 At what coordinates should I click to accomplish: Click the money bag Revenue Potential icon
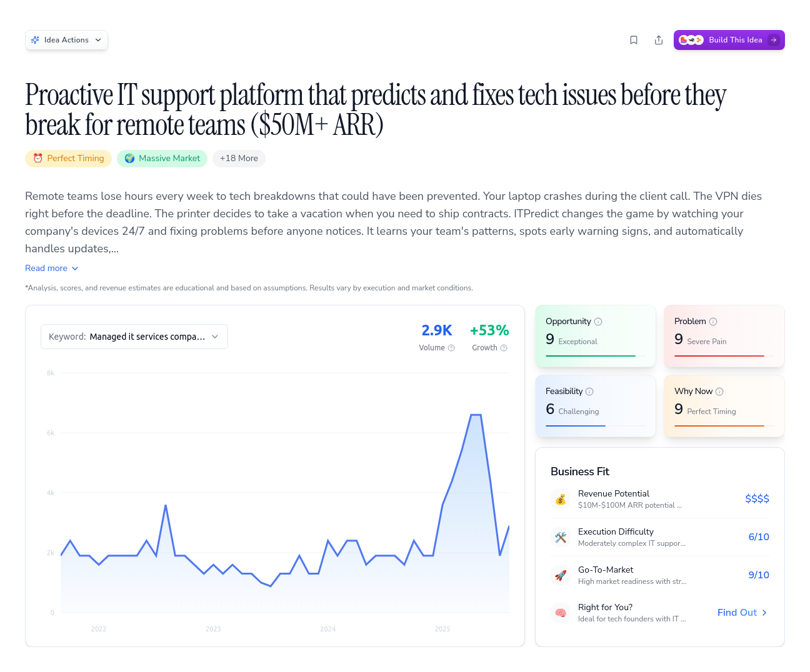pyautogui.click(x=561, y=499)
